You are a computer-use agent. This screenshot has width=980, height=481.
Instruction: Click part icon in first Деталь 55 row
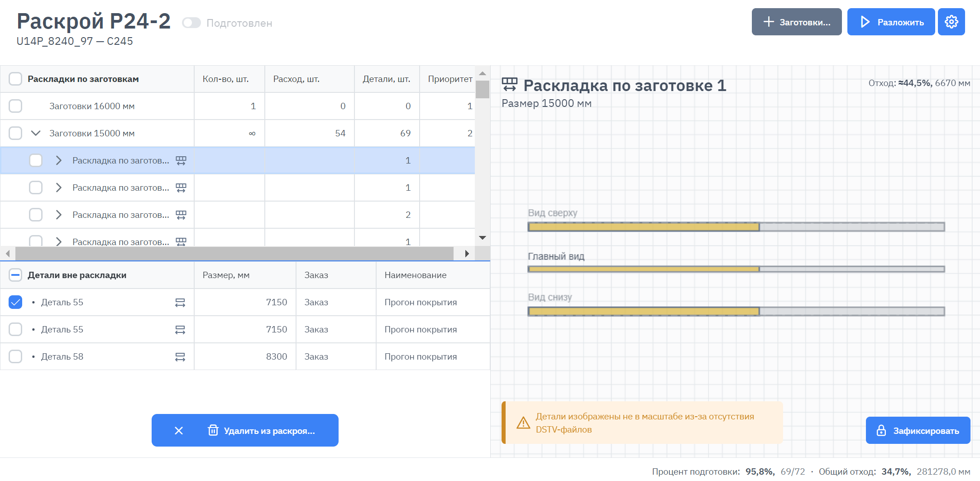(x=180, y=303)
